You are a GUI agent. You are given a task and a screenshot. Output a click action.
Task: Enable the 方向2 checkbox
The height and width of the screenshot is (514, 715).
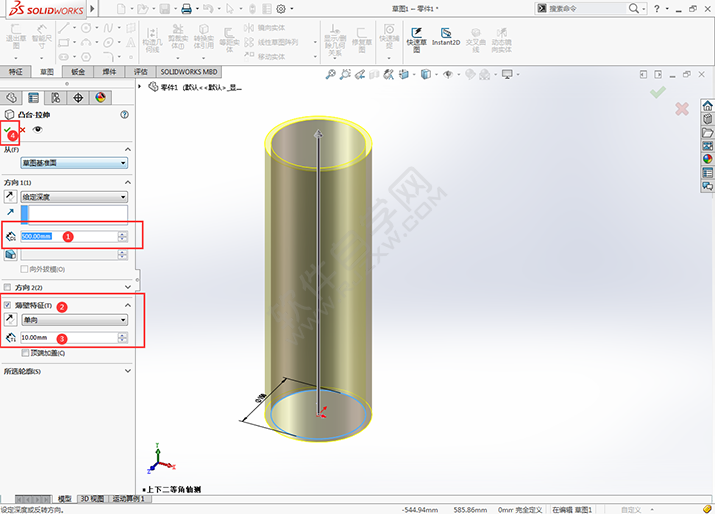click(x=8, y=287)
